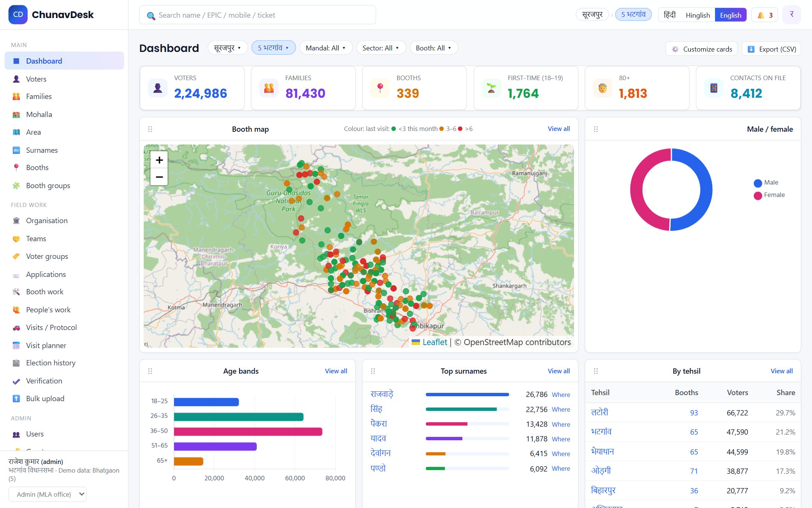Open Election history section
812x508 pixels.
click(x=64, y=363)
